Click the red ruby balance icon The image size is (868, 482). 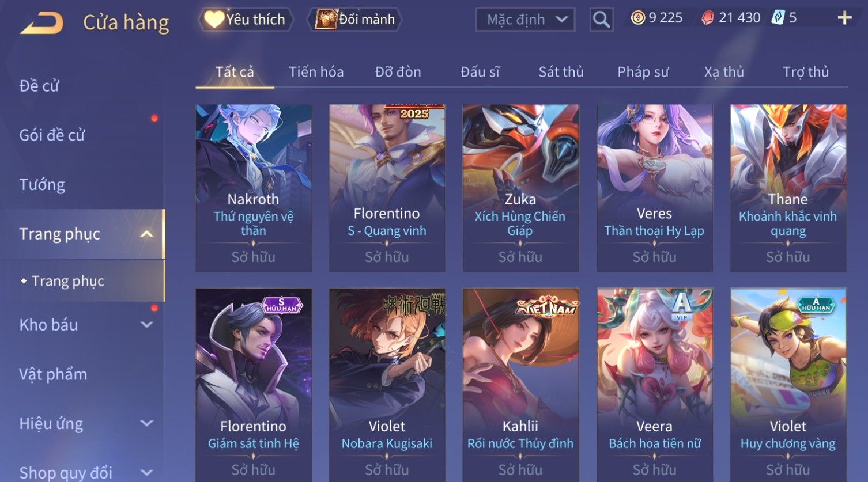(707, 18)
